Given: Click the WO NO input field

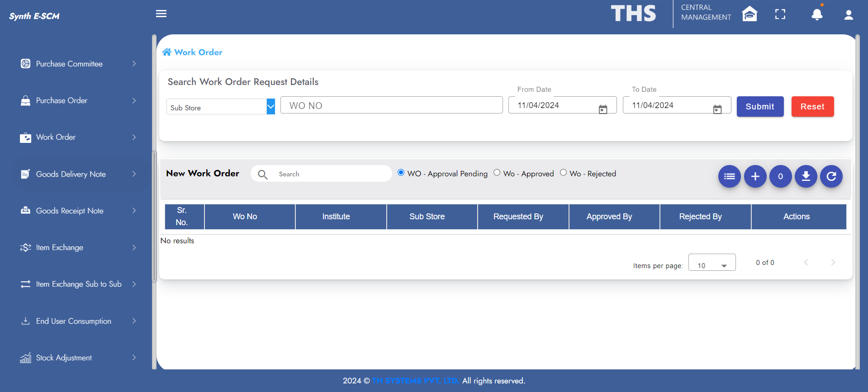Looking at the screenshot, I should coord(391,105).
